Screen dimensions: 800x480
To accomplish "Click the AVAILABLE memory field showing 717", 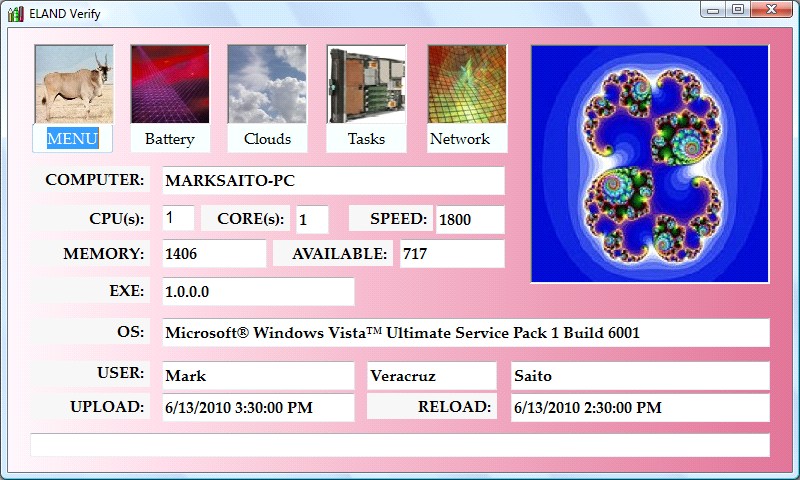I will tap(452, 254).
